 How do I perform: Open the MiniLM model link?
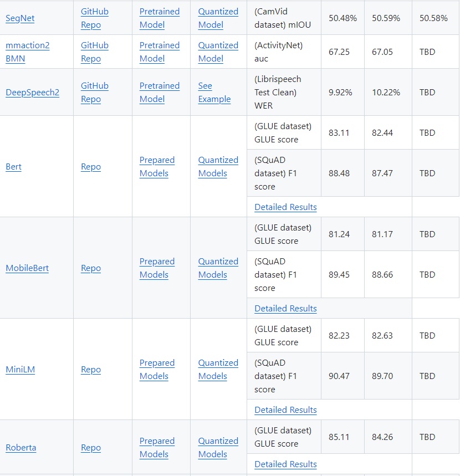[20, 369]
